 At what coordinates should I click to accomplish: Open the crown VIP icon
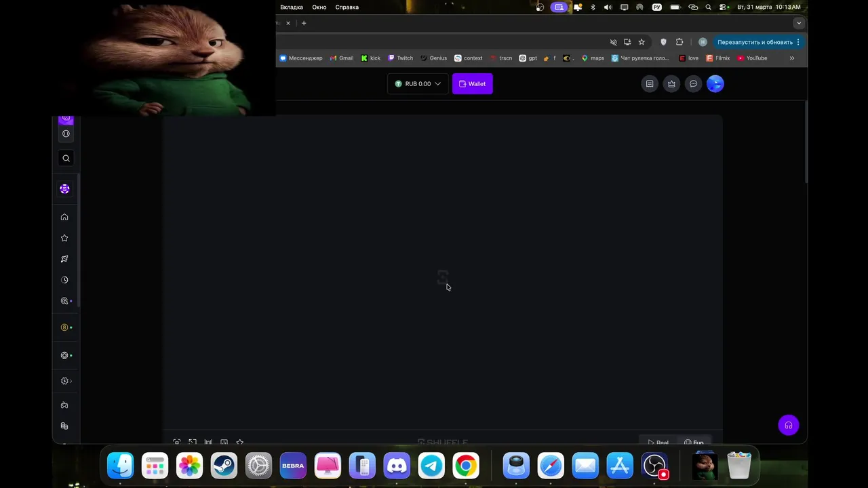671,84
